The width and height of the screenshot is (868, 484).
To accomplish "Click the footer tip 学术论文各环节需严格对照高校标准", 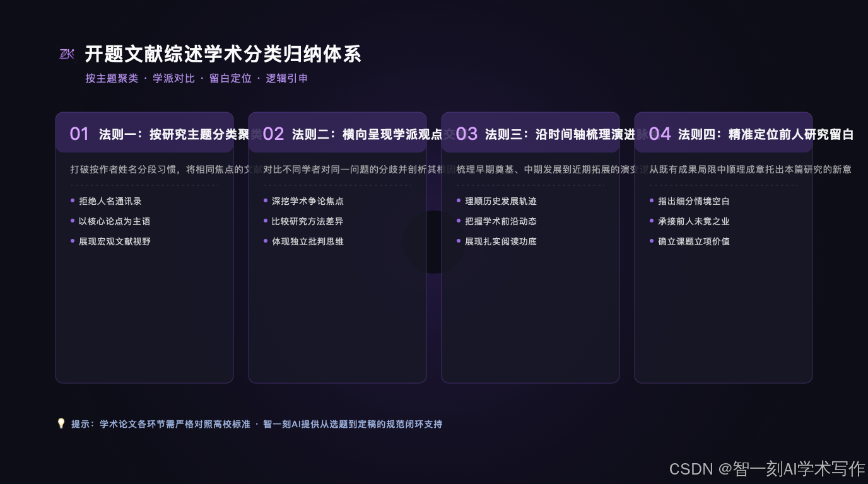I will (175, 424).
